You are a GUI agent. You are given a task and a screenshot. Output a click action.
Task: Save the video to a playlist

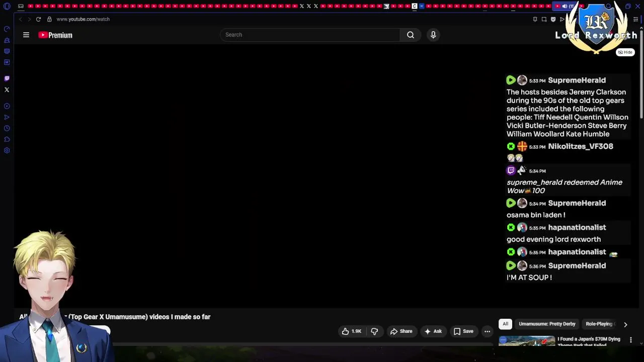pyautogui.click(x=463, y=331)
